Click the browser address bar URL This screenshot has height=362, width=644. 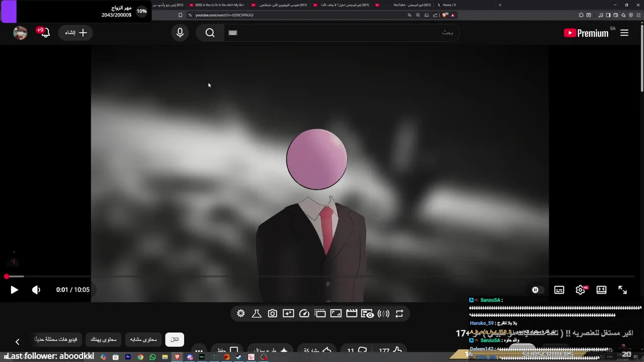224,15
